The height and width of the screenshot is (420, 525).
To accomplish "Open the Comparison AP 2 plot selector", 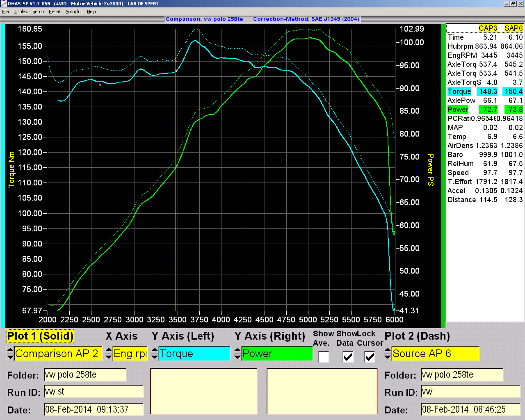I will pos(58,354).
